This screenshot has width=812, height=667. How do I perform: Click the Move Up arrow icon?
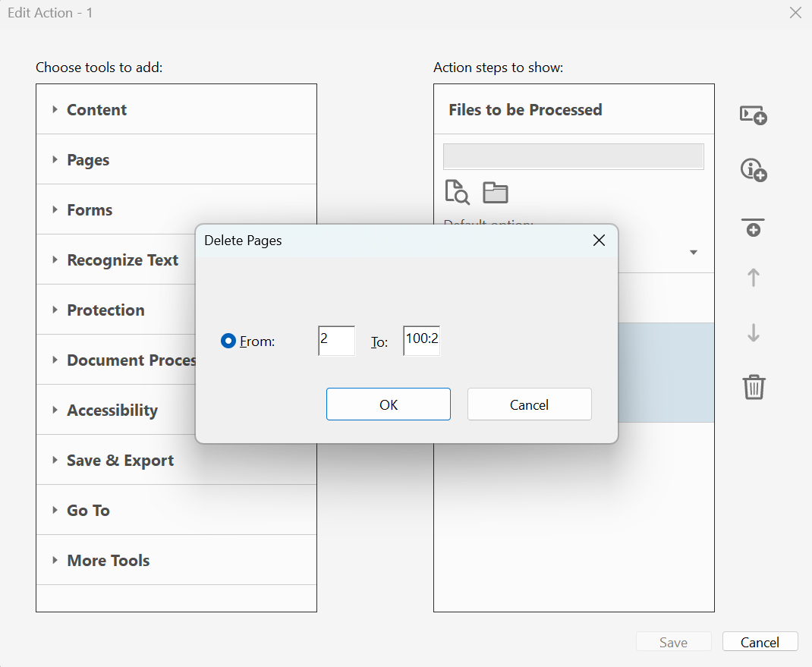coord(753,278)
